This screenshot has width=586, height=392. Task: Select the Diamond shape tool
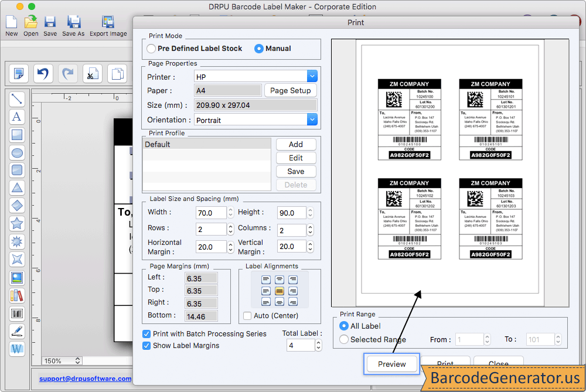tap(17, 206)
